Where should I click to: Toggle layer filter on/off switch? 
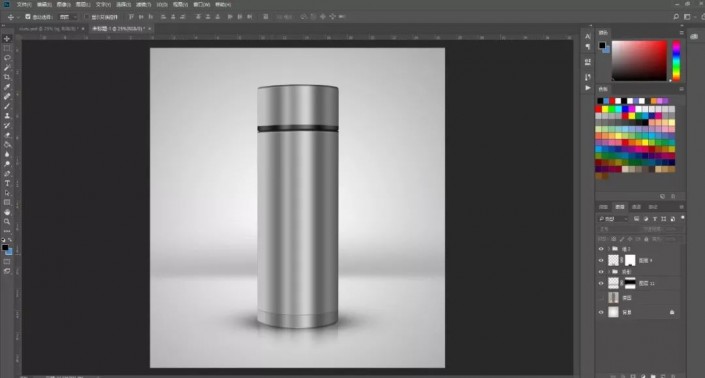[683, 218]
